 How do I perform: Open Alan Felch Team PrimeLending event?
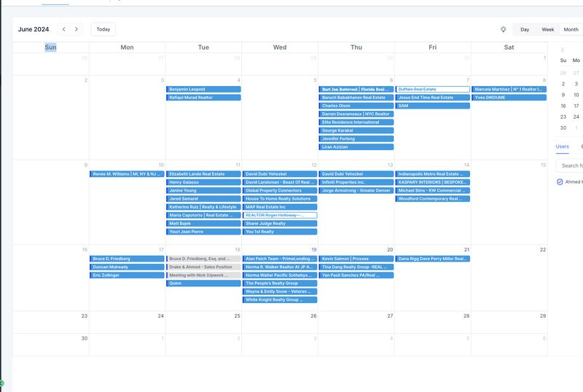click(x=280, y=259)
